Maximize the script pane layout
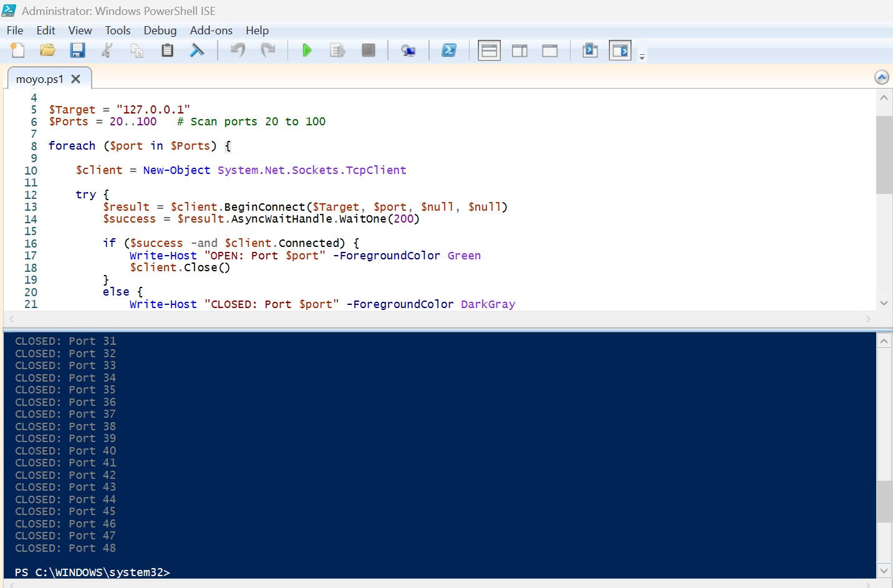The height and width of the screenshot is (588, 893). [550, 51]
